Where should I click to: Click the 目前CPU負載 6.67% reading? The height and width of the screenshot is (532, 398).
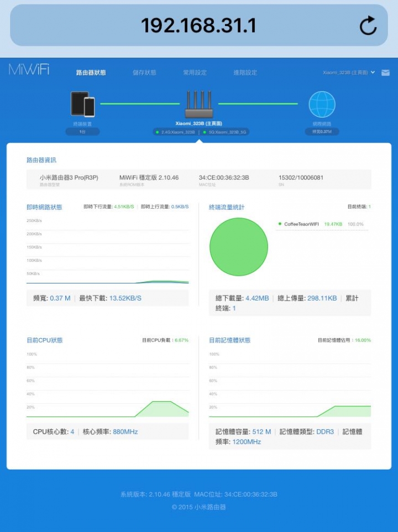pyautogui.click(x=181, y=340)
